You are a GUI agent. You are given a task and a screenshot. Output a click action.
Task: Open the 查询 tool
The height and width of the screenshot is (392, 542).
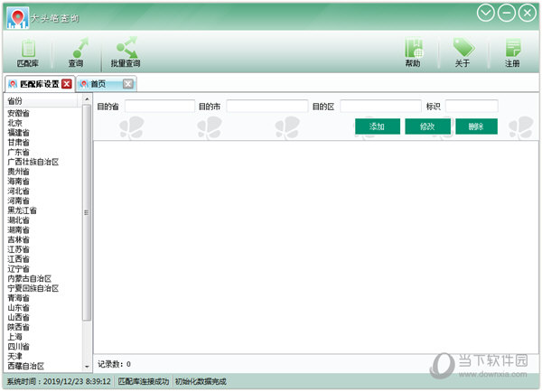(76, 52)
